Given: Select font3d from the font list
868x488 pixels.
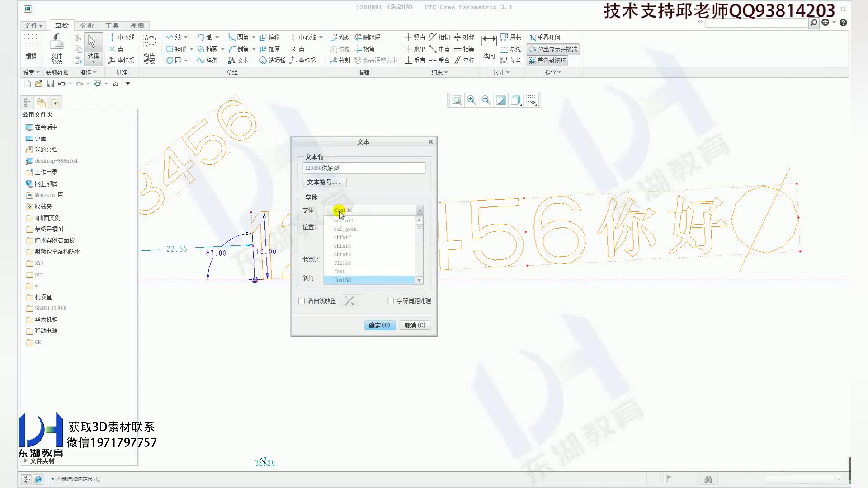Looking at the screenshot, I should coord(342,280).
